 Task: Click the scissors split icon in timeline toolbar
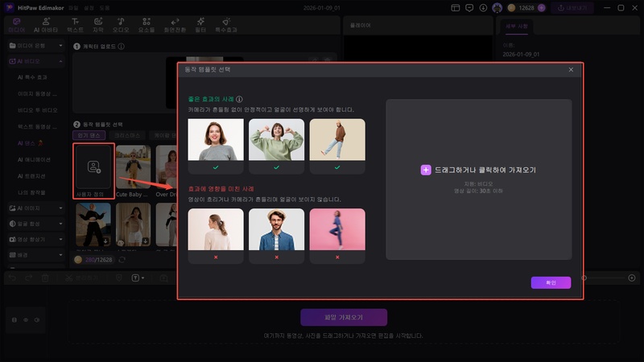pyautogui.click(x=68, y=278)
